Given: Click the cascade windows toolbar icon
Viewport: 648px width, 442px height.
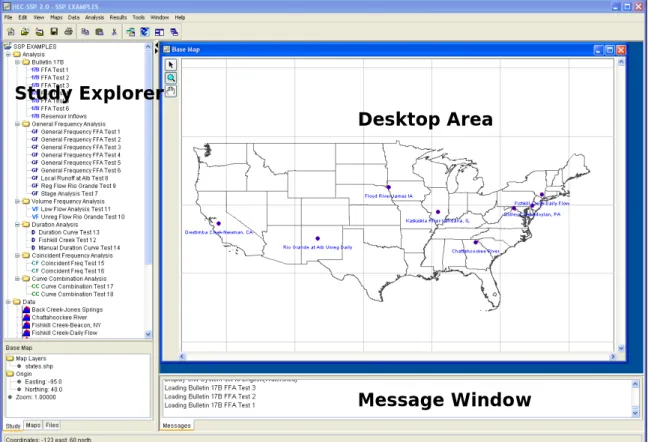Looking at the screenshot, I should pos(174,32).
